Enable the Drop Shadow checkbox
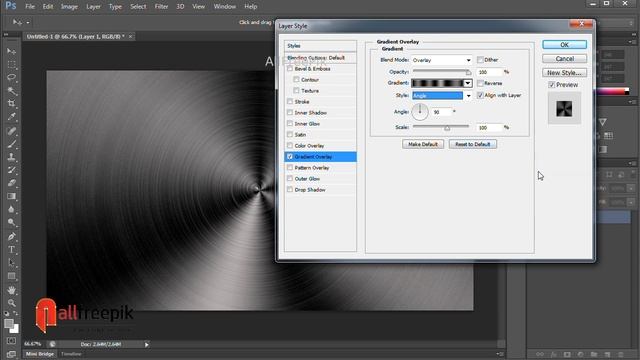This screenshot has height=360, width=640. [290, 189]
